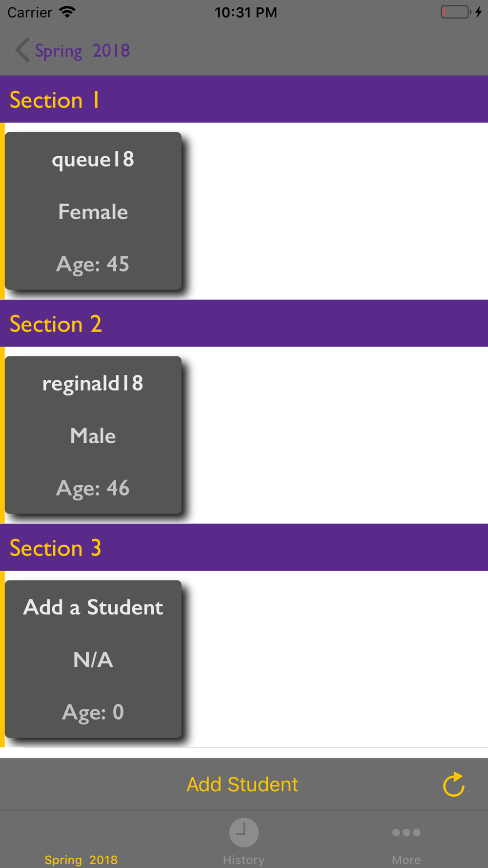Click the Male gender label

click(x=93, y=435)
